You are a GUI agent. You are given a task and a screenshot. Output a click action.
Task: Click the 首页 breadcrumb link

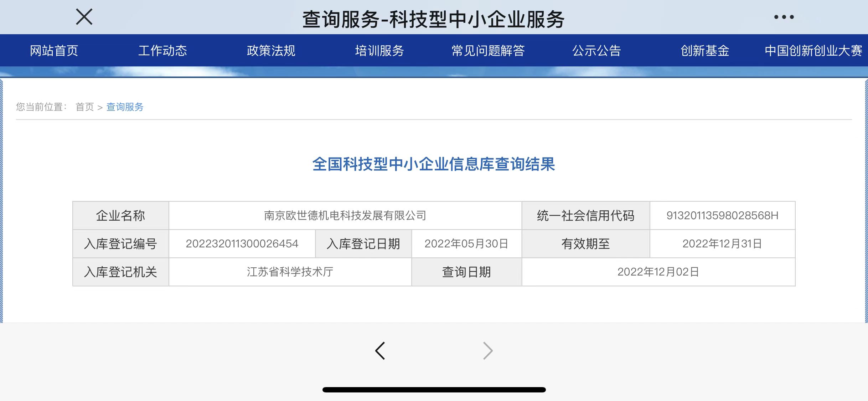(x=85, y=107)
